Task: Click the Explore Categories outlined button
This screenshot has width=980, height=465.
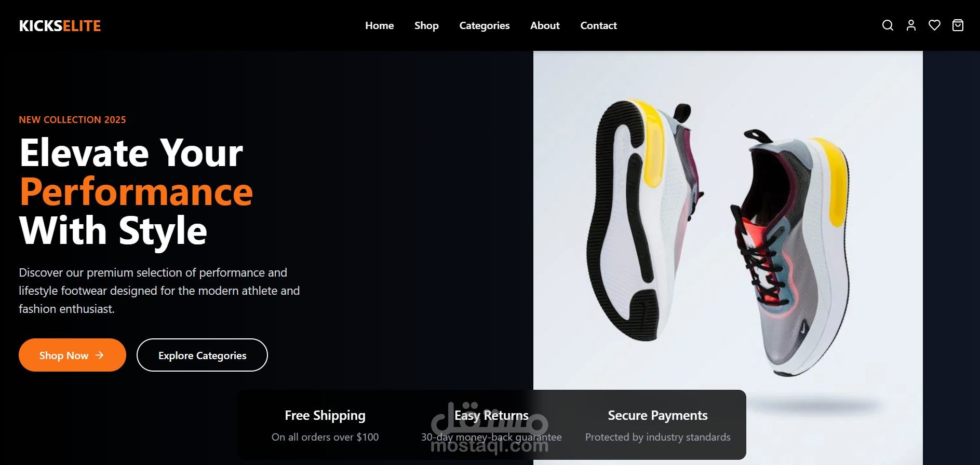Action: coord(202,355)
